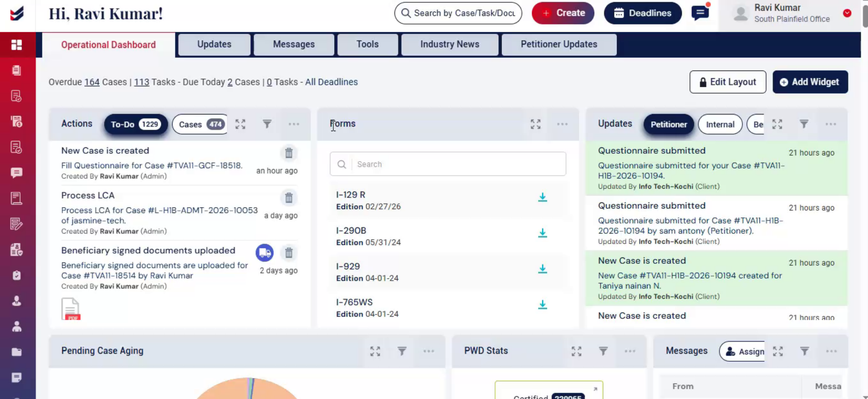Open the user profile dropdown arrow
This screenshot has height=399, width=868.
[x=847, y=13]
